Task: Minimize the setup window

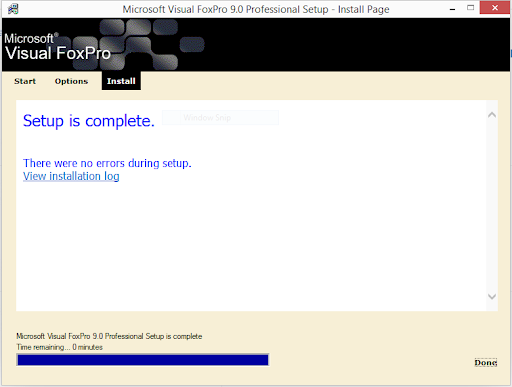Action: point(452,9)
